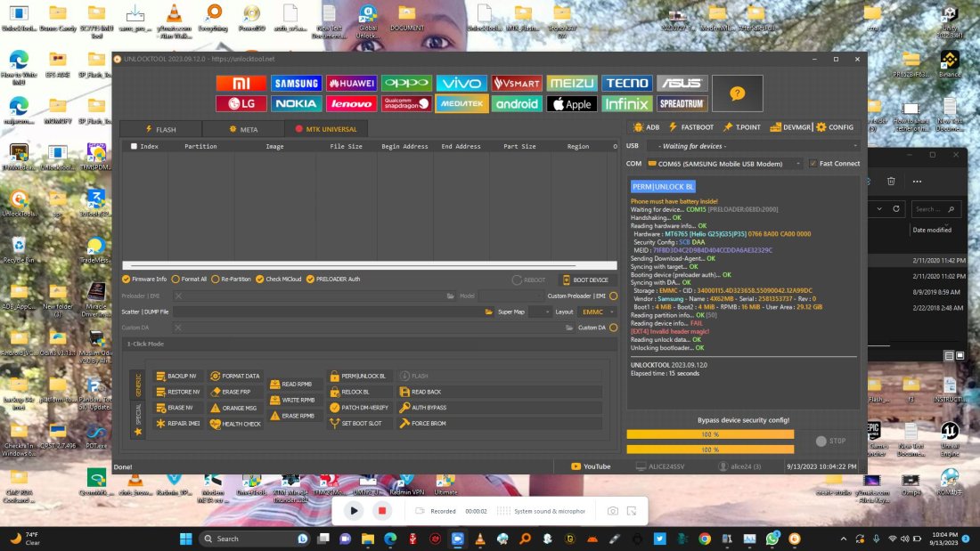Expand the Super Map dropdown
Screen dimensions: 980x551
tap(540, 312)
